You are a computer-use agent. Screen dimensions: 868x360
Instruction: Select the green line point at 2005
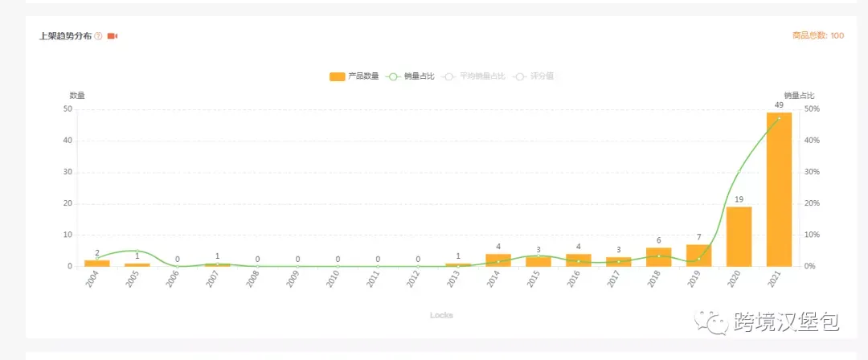(137, 252)
